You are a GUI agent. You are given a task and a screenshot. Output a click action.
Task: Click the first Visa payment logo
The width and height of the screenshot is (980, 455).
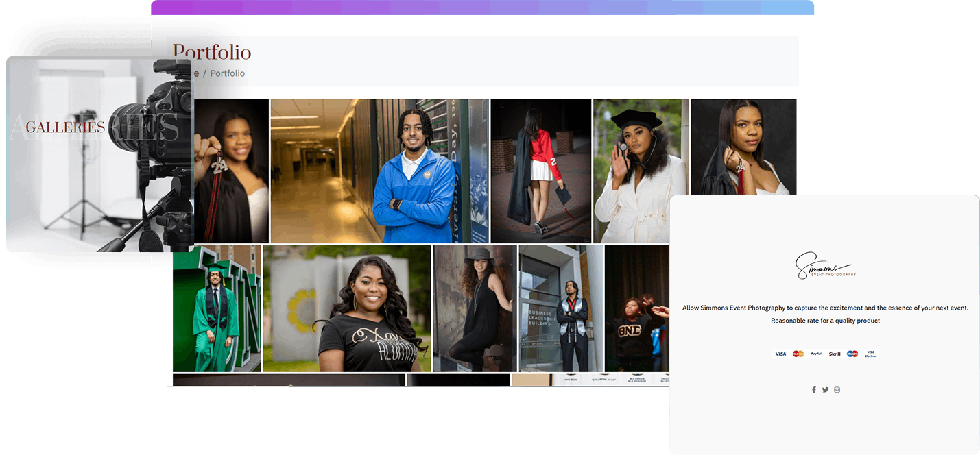pyautogui.click(x=780, y=354)
